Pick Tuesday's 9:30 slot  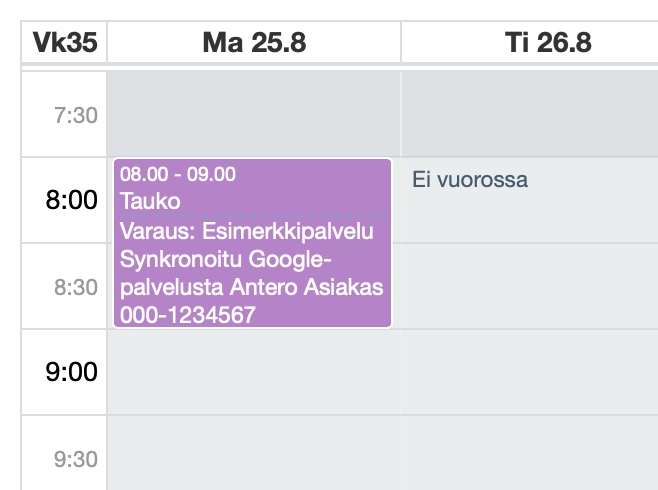click(530, 453)
